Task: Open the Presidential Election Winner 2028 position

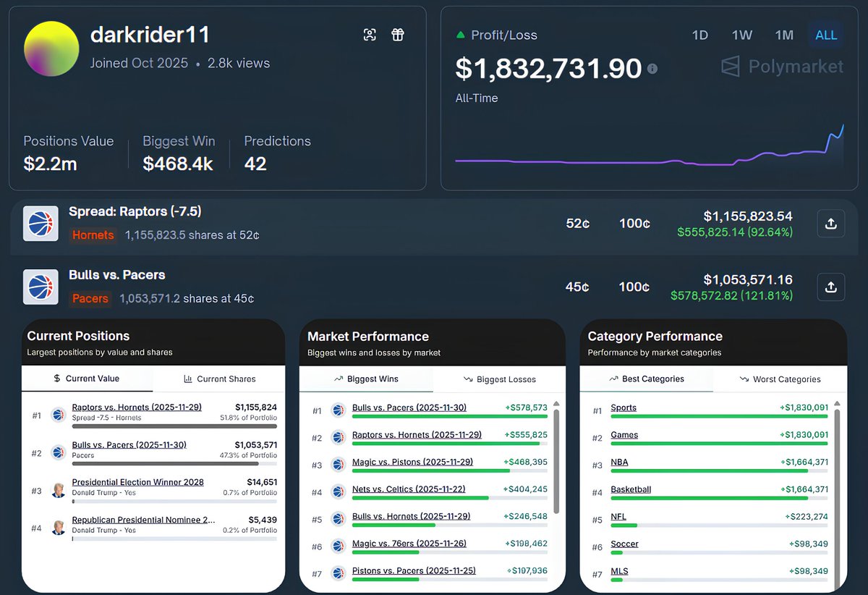Action: click(137, 482)
